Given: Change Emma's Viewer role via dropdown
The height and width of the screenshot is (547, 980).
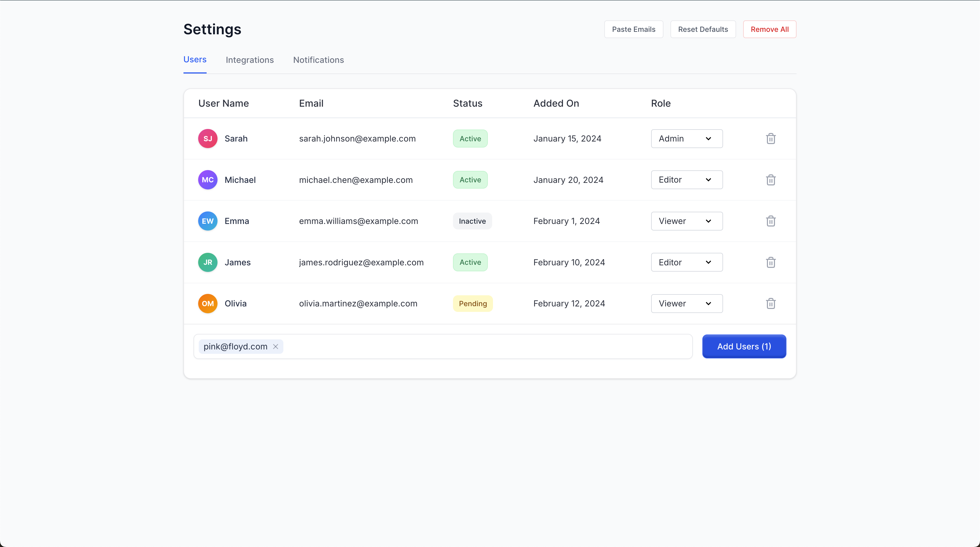Looking at the screenshot, I should [686, 221].
